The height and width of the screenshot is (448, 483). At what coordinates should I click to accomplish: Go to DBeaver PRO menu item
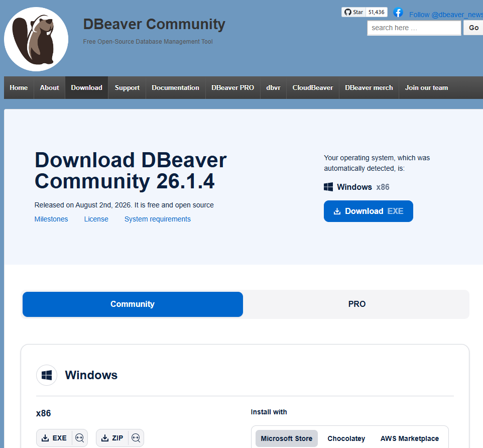(232, 87)
